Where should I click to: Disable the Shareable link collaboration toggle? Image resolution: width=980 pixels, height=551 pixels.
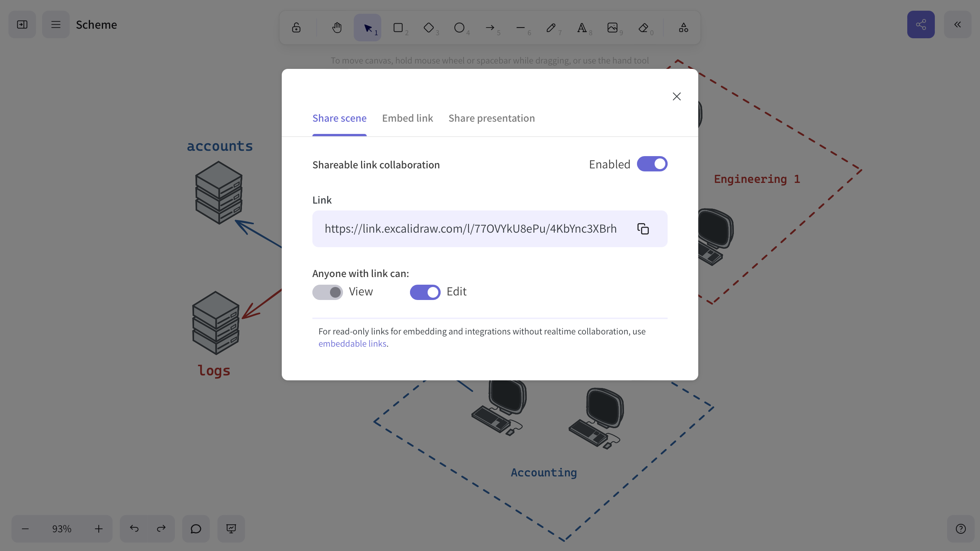pos(652,164)
